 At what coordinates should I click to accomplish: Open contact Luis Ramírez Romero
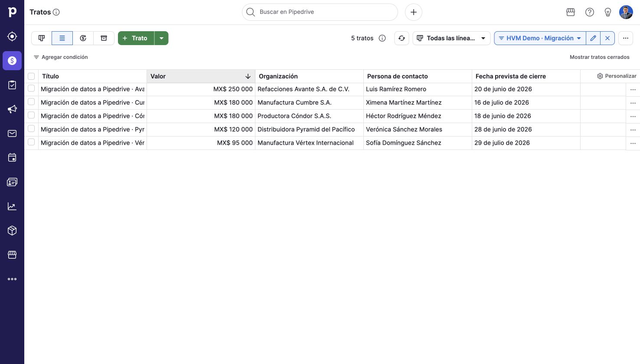(396, 89)
